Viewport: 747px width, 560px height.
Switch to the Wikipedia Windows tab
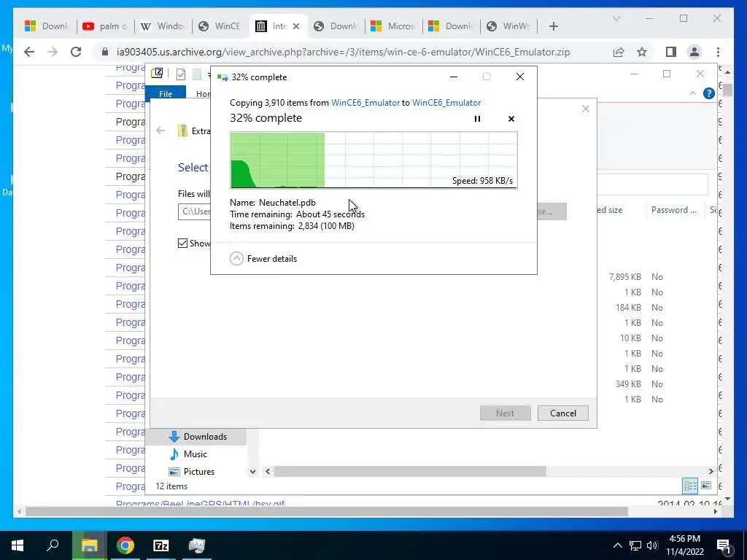163,26
